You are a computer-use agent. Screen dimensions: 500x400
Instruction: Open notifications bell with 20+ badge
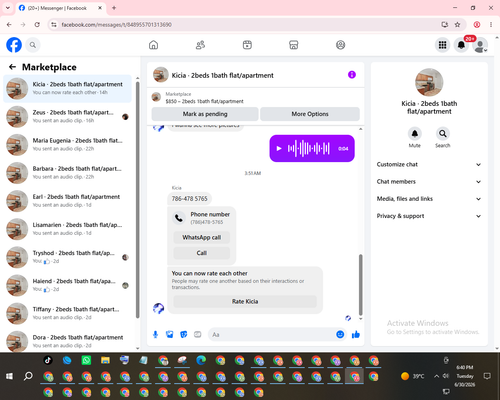[x=461, y=45]
